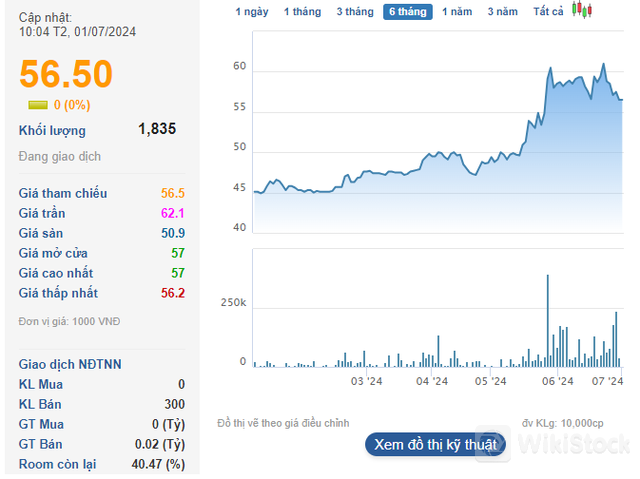Click the yellow no-change indicator bar
Image resolution: width=640 pixels, height=479 pixels.
click(37, 105)
